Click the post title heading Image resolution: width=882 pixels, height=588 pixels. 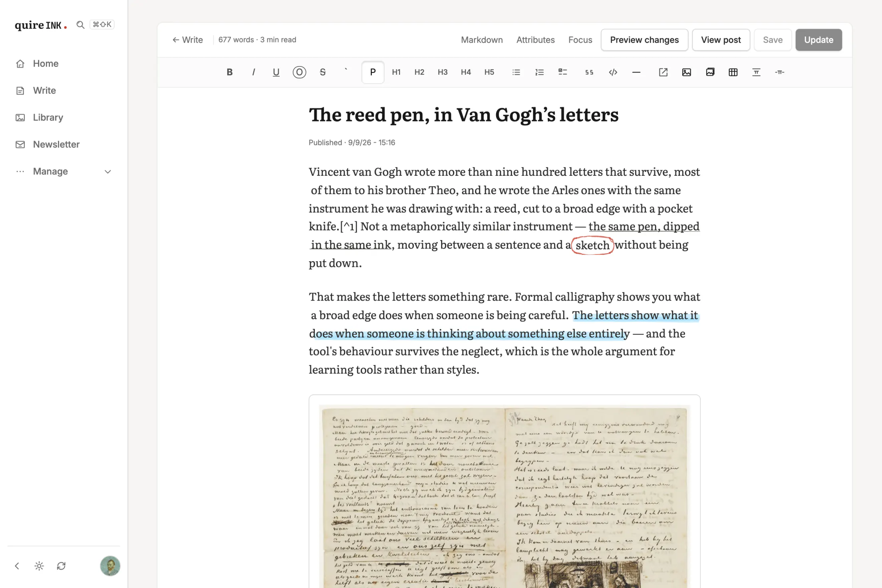click(463, 115)
